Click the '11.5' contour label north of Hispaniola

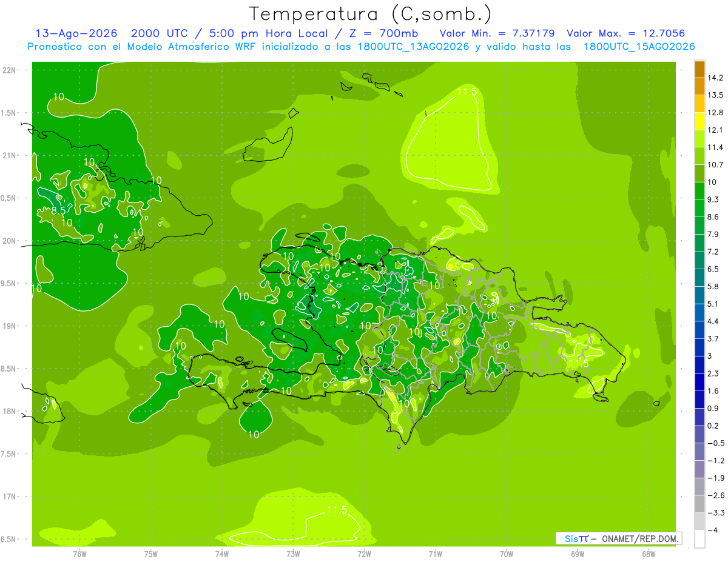point(467,92)
